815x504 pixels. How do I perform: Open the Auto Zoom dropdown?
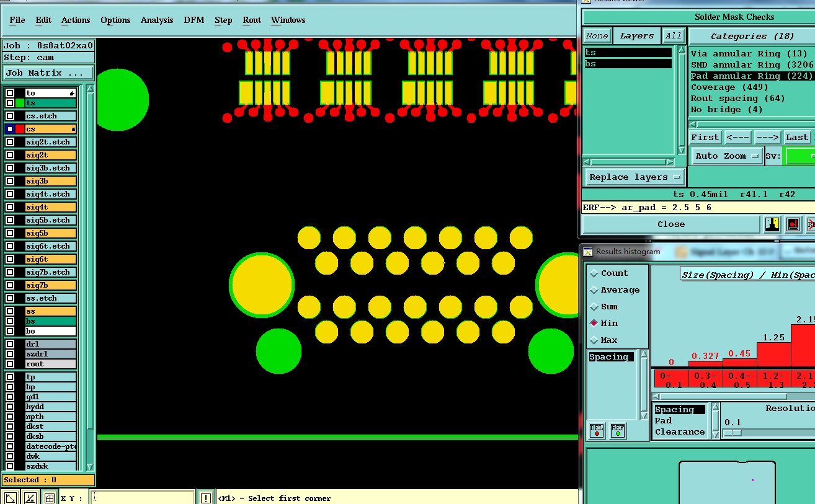[x=727, y=156]
